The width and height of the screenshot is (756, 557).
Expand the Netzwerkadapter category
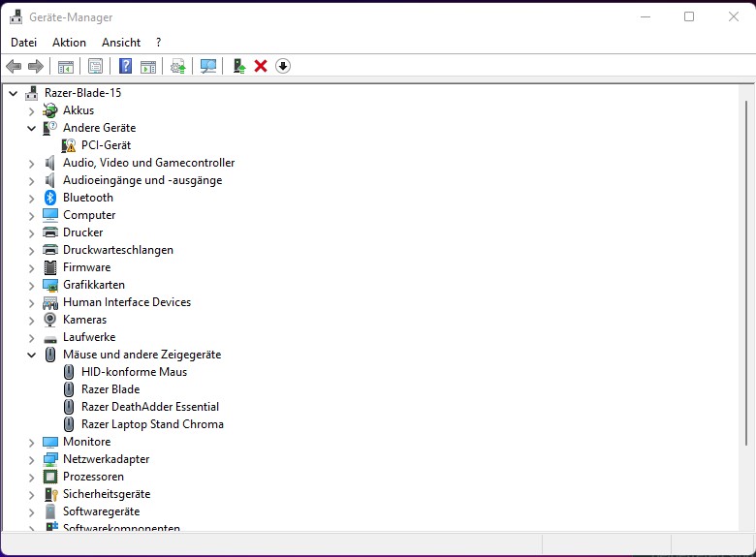[32, 460]
